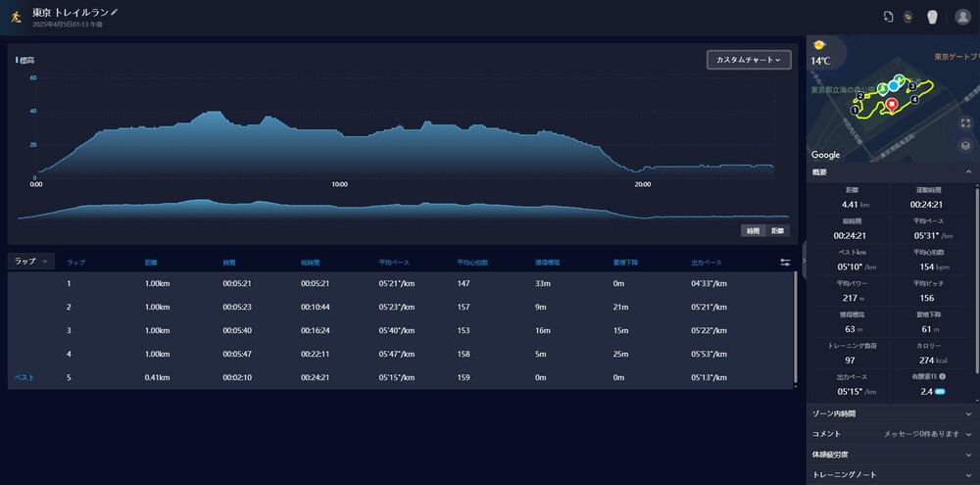This screenshot has width=980, height=485.
Task: Expand the コメント section
Action: click(968, 434)
